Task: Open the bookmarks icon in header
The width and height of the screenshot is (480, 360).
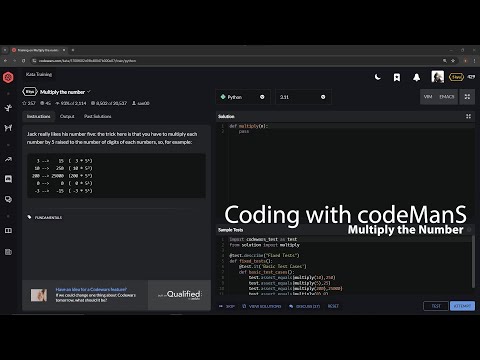Action: 397,77
